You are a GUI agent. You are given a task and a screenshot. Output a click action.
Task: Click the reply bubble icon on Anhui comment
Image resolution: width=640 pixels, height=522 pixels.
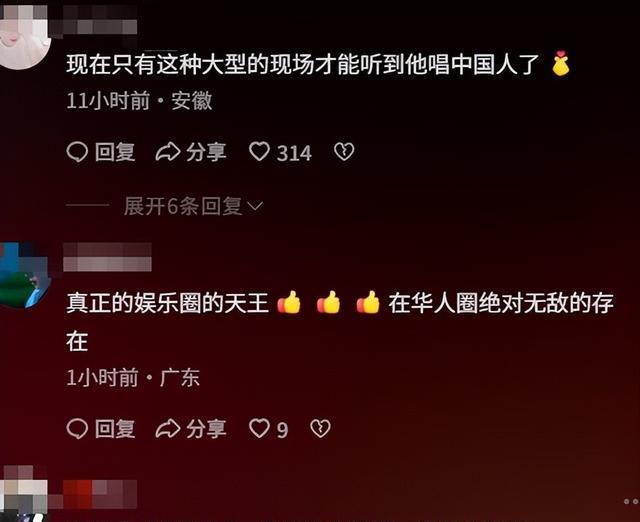(77, 152)
